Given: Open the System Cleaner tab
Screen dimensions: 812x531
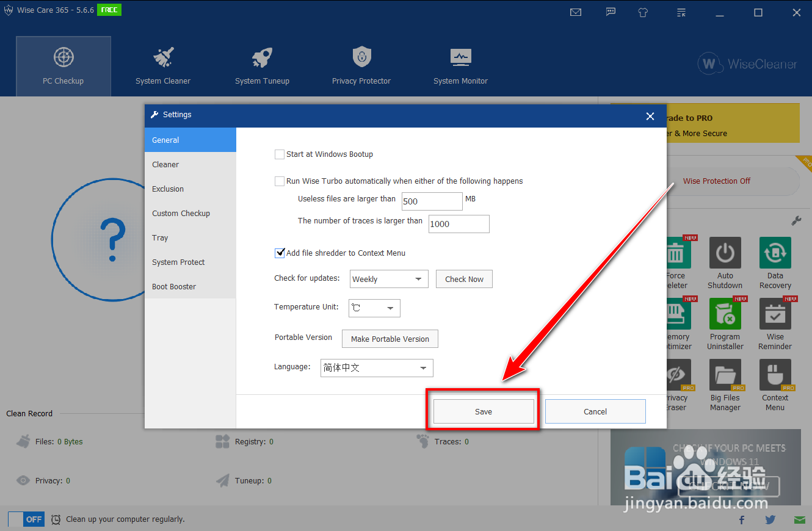Looking at the screenshot, I should click(x=163, y=66).
